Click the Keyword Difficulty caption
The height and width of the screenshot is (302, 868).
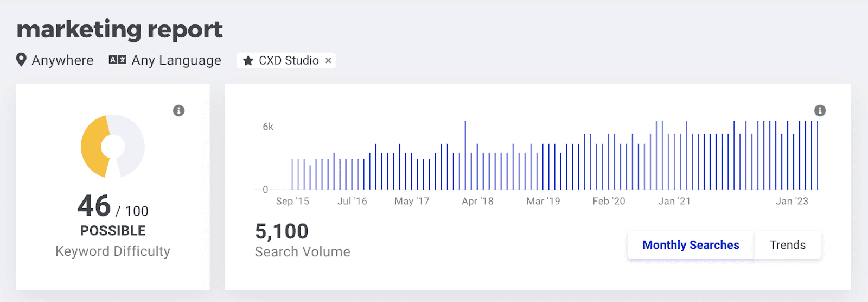(113, 251)
